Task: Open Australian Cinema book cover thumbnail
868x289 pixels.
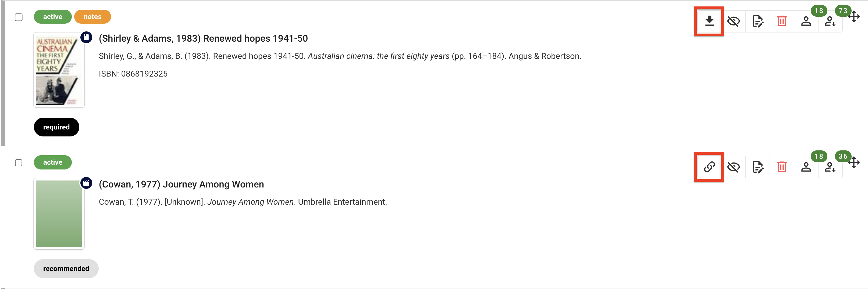Action: pos(59,70)
